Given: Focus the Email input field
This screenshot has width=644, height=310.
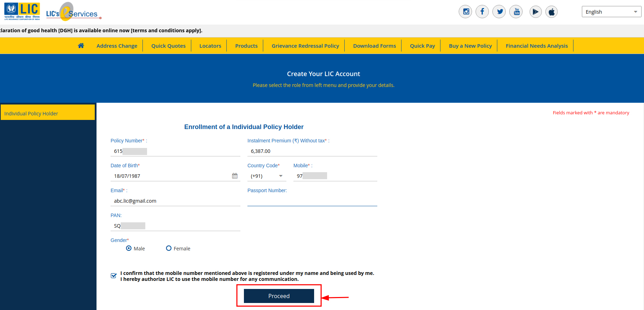Looking at the screenshot, I should click(175, 201).
